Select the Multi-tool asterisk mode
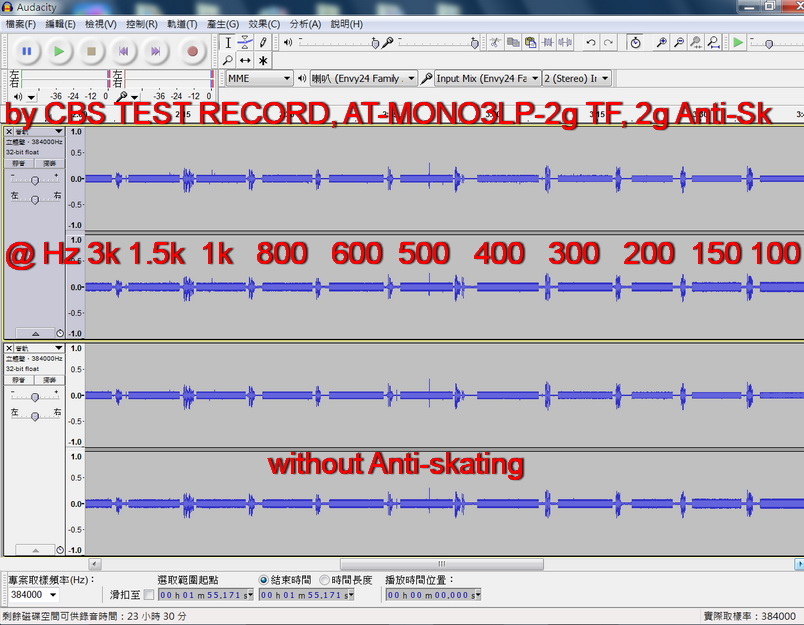 (263, 61)
